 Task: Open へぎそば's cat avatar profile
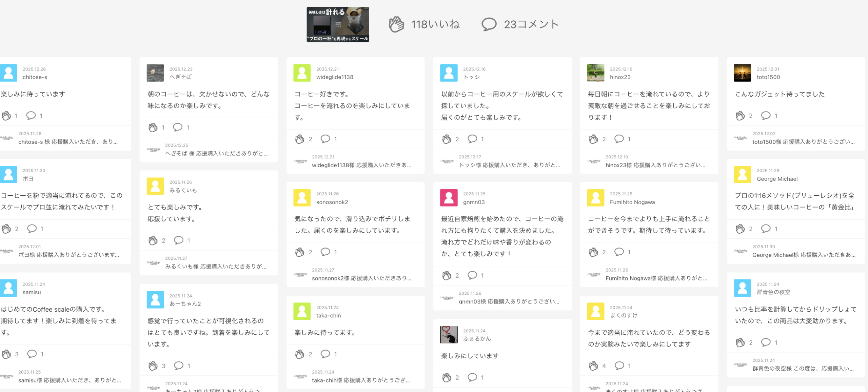pos(155,73)
